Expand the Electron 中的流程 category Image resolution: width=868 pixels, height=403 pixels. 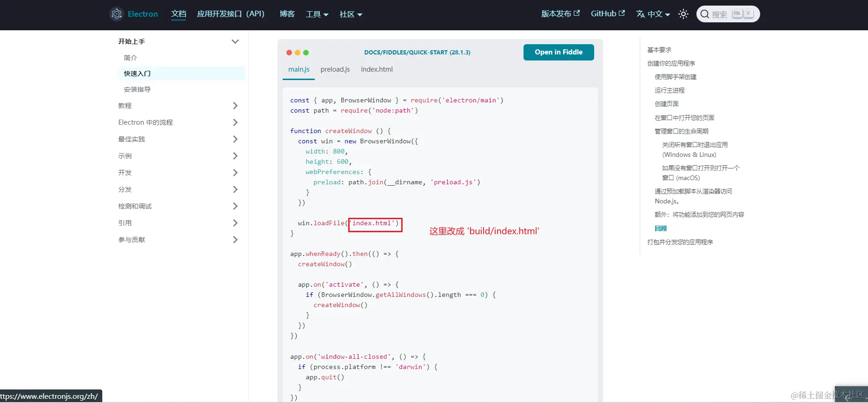(235, 122)
